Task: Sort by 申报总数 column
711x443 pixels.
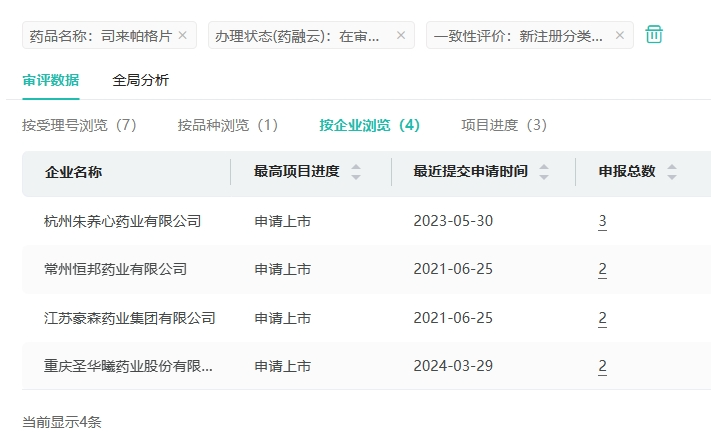Action: pyautogui.click(x=672, y=172)
